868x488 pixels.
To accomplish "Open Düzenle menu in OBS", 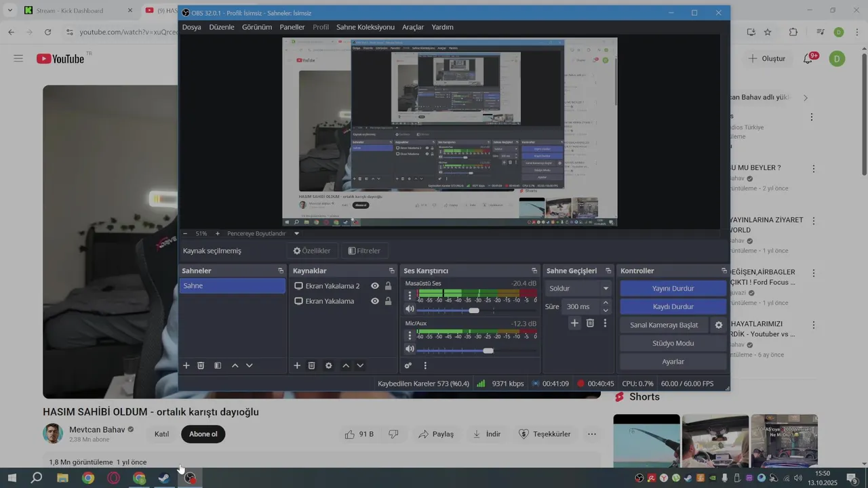I will point(222,27).
